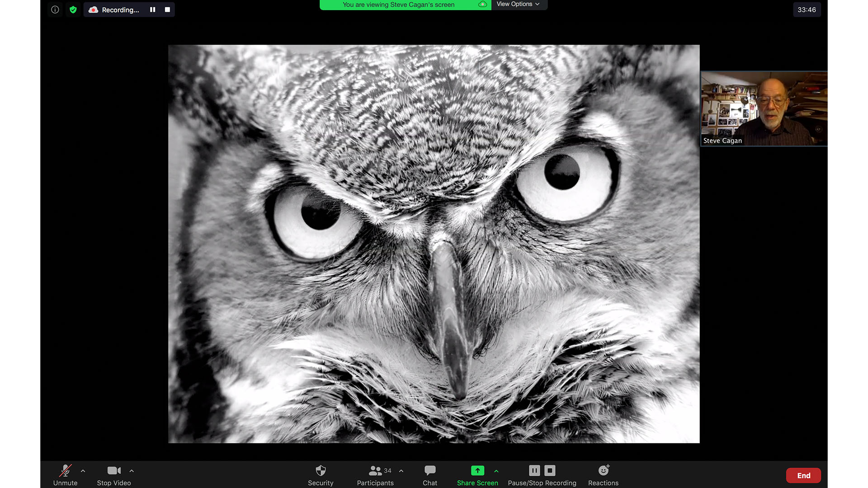This screenshot has height=488, width=868.
Task: Click the green encryption shield icon
Action: [73, 9]
